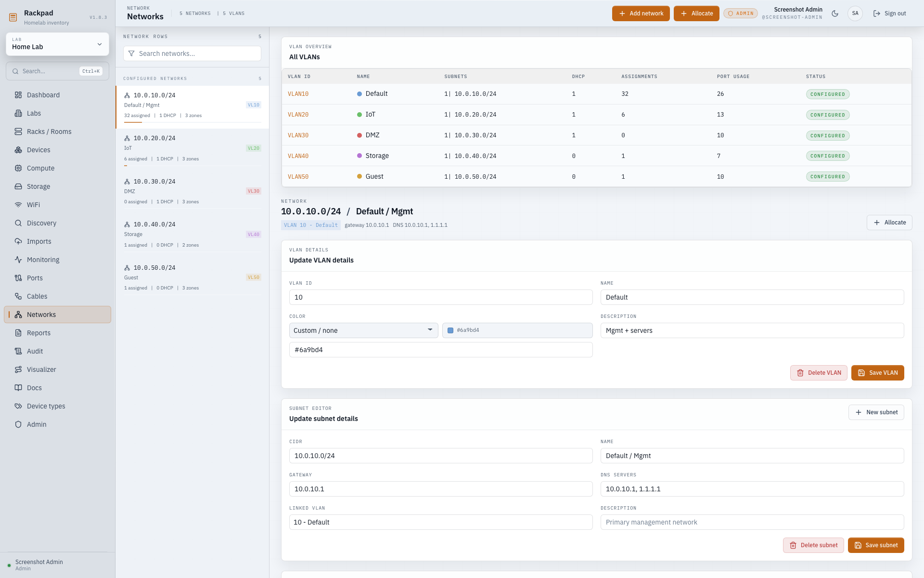
Task: Click the Sign out link
Action: click(x=889, y=13)
